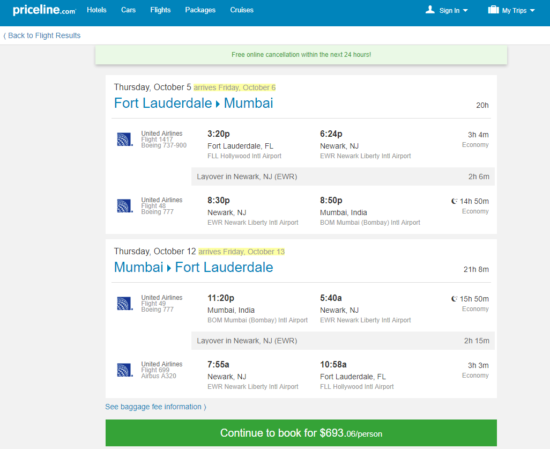Open the Hotels menu item
This screenshot has height=449, width=550.
pyautogui.click(x=96, y=10)
